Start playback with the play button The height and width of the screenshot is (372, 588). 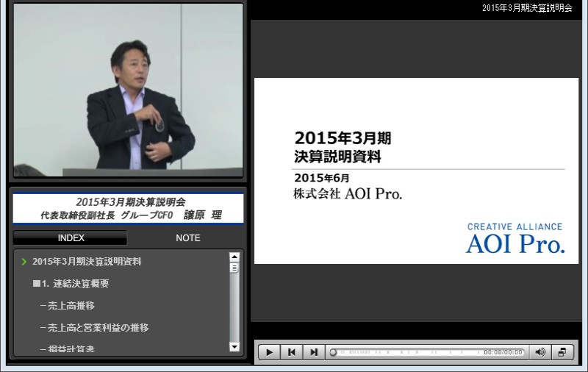(x=269, y=352)
